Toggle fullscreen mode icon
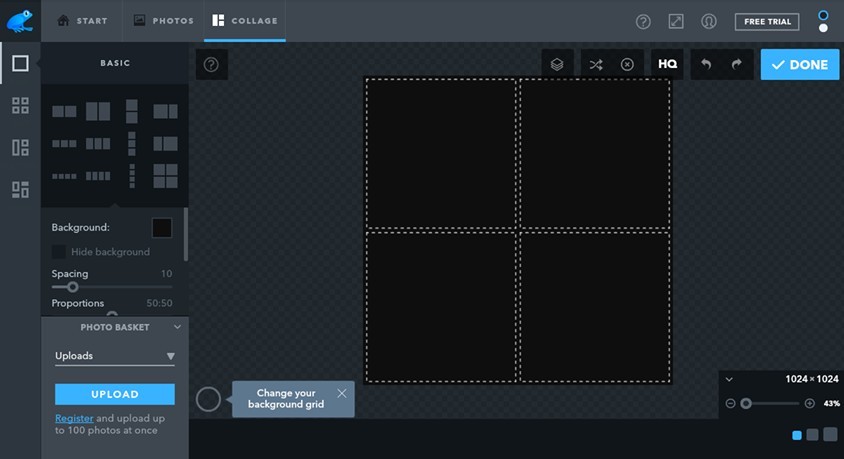The height and width of the screenshot is (459, 844). tap(676, 22)
